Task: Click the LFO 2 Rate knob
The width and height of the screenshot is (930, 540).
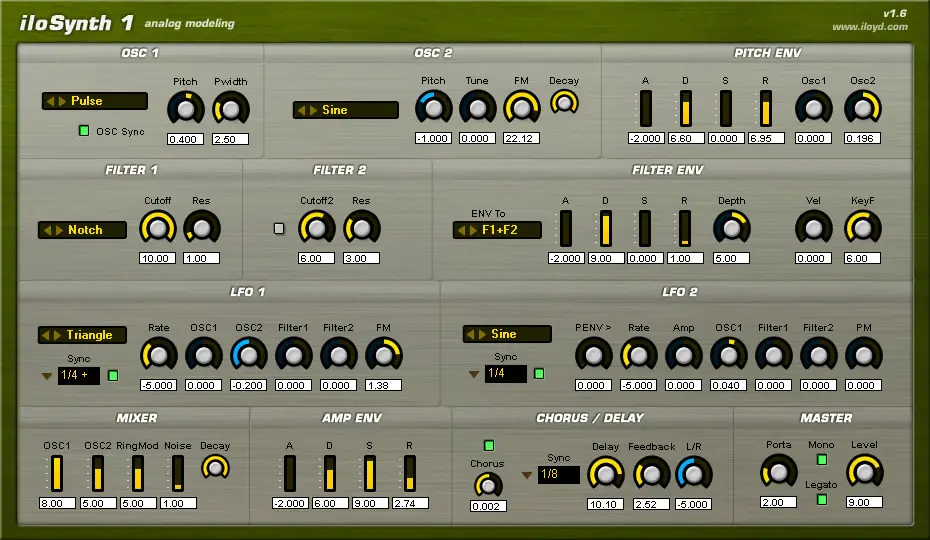Action: point(639,355)
